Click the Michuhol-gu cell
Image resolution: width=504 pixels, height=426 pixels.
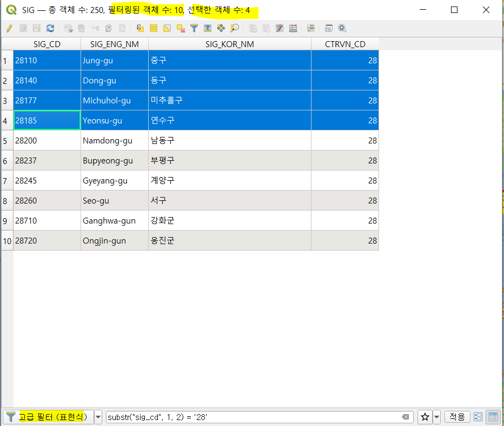pyautogui.click(x=115, y=100)
